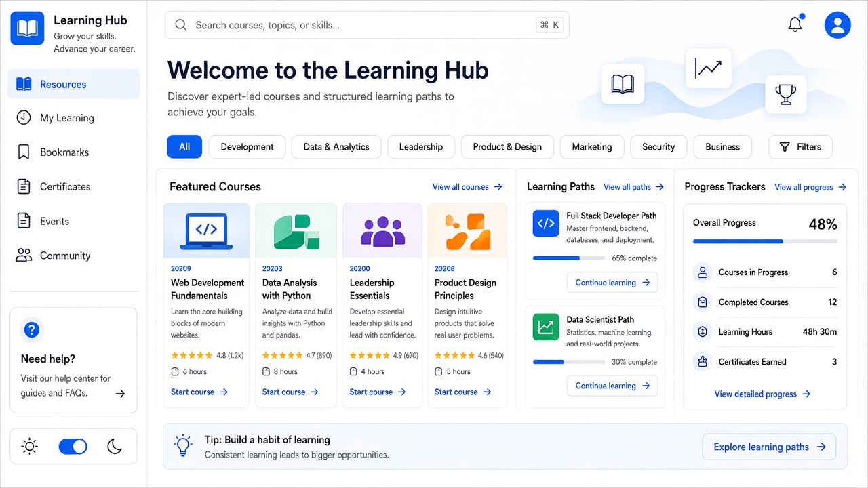Open the Product Design Principles thumbnail
The width and height of the screenshot is (868, 488).
click(467, 230)
